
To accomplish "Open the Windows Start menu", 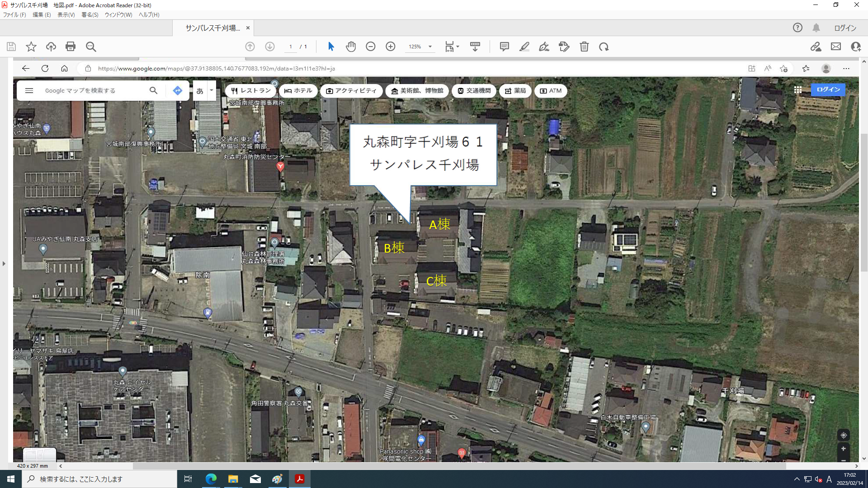I will pyautogui.click(x=11, y=479).
